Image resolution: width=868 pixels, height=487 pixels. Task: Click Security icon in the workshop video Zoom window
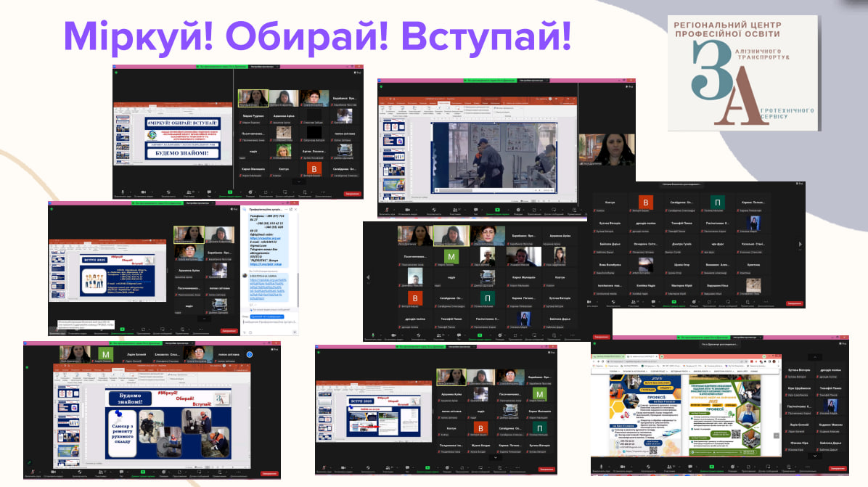tap(434, 211)
